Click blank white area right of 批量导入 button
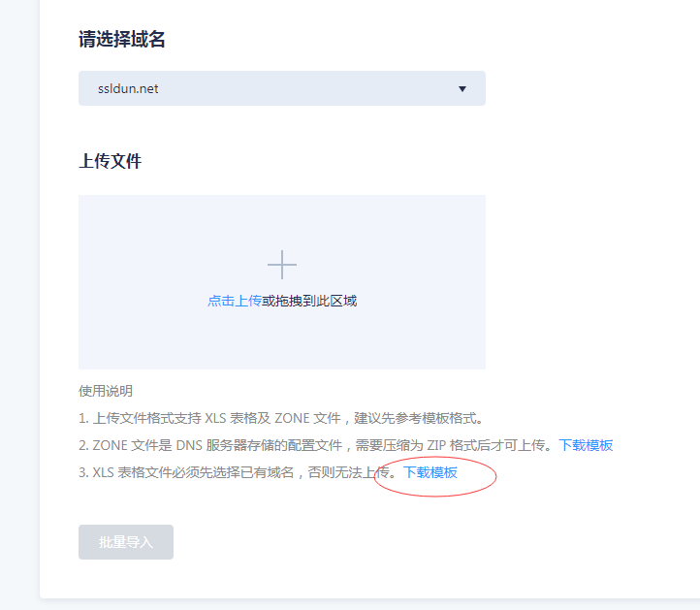700x610 pixels. click(x=388, y=542)
